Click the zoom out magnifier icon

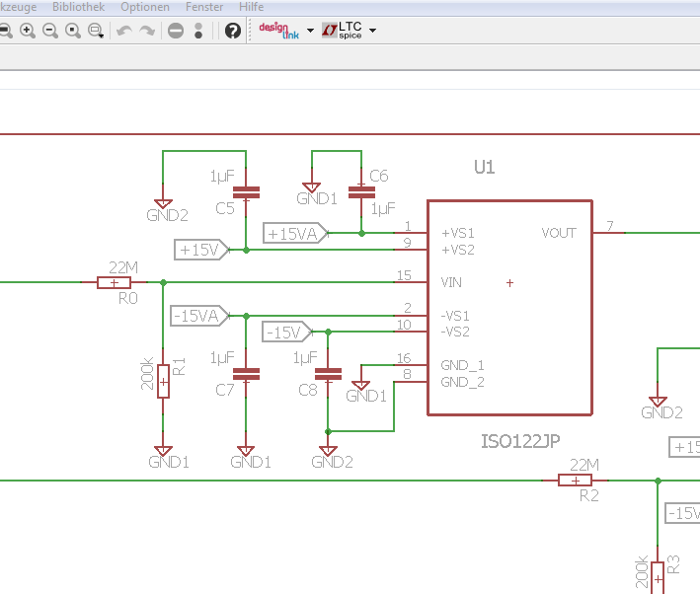49,31
